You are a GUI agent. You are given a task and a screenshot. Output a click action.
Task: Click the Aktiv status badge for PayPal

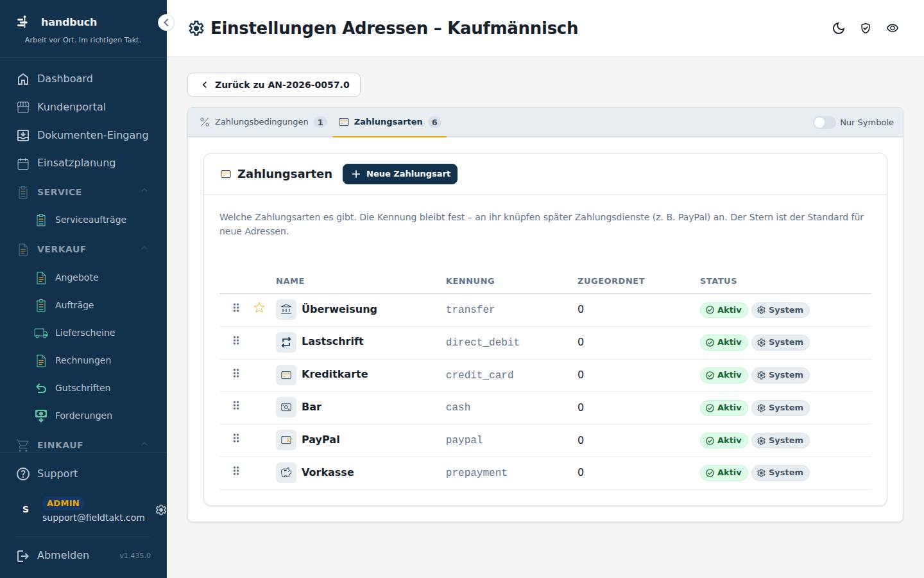[724, 441]
